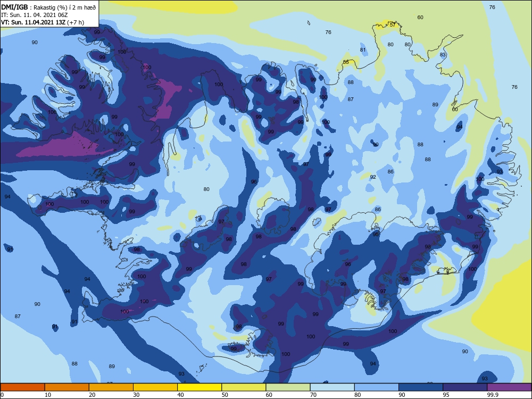
Task: Pick the light blue 80–90 legend swatch
Action: tap(377, 387)
